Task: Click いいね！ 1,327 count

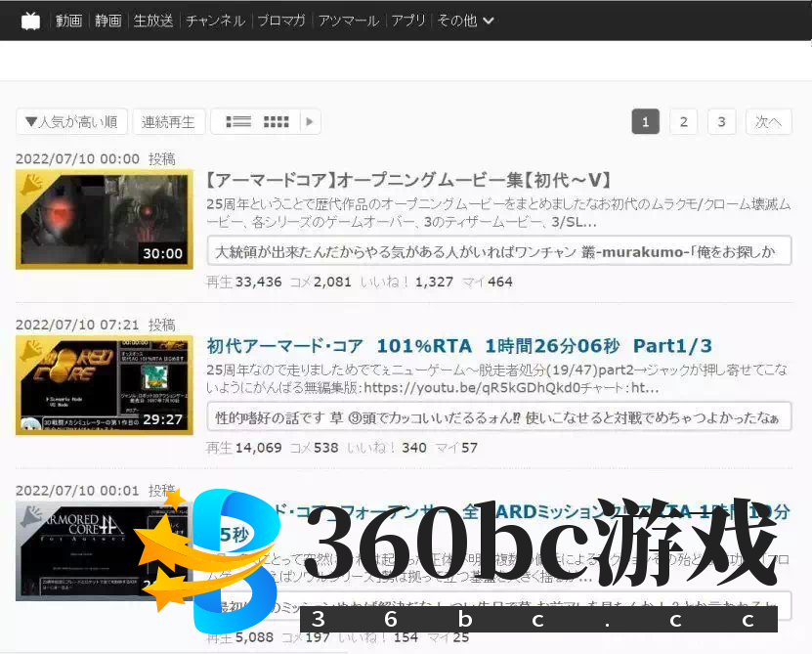Action: (x=406, y=282)
